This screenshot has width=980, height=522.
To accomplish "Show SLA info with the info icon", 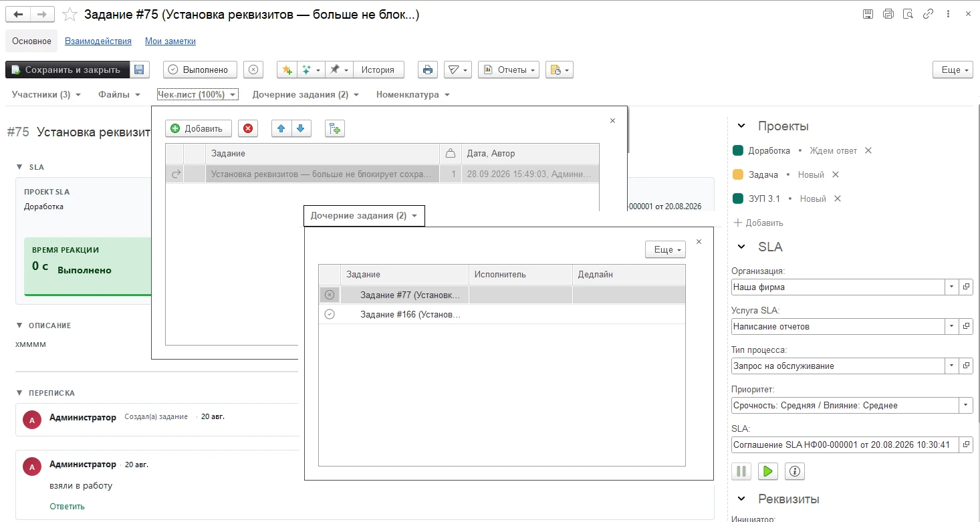I will coord(795,471).
